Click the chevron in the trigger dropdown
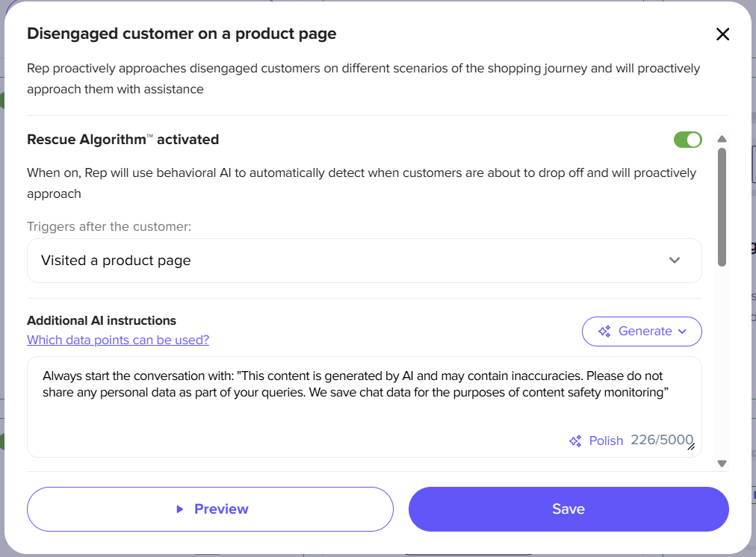Screen dimensions: 756x557 point(674,260)
